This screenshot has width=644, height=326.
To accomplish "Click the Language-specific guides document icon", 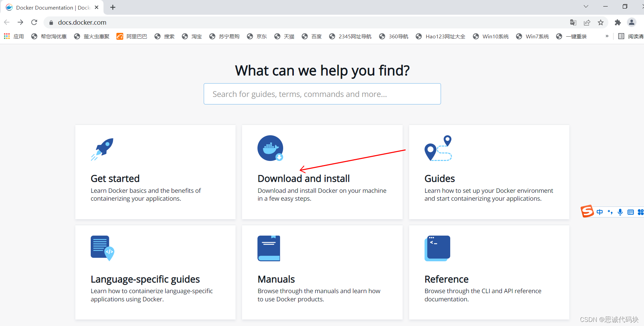I will pos(102,248).
